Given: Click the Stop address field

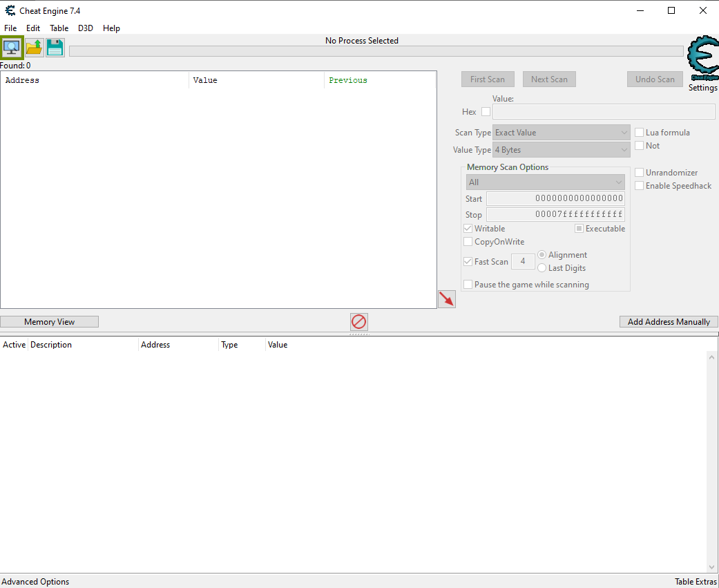Looking at the screenshot, I should pos(555,214).
